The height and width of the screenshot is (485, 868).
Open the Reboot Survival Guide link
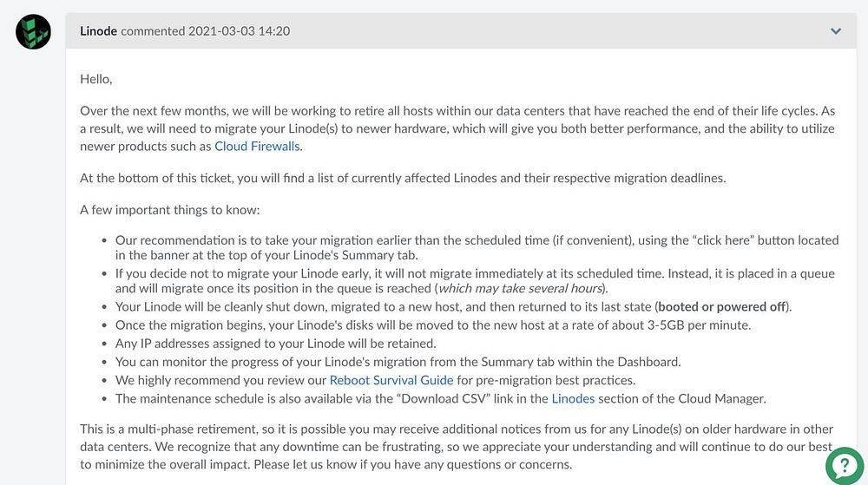click(404, 380)
